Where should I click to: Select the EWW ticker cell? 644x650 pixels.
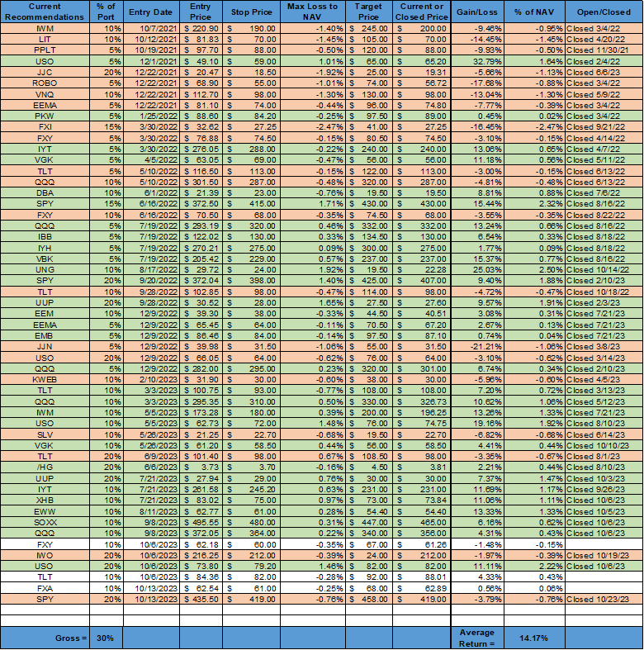[45, 511]
